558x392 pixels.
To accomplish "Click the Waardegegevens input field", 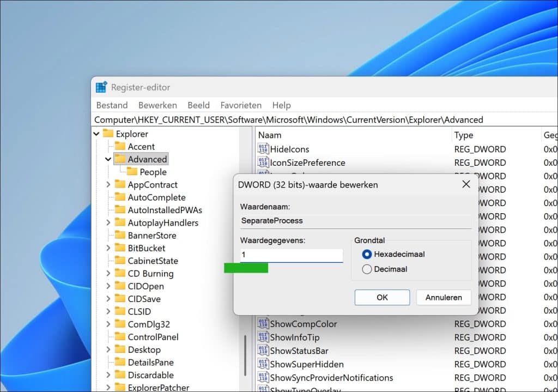I will [292, 255].
